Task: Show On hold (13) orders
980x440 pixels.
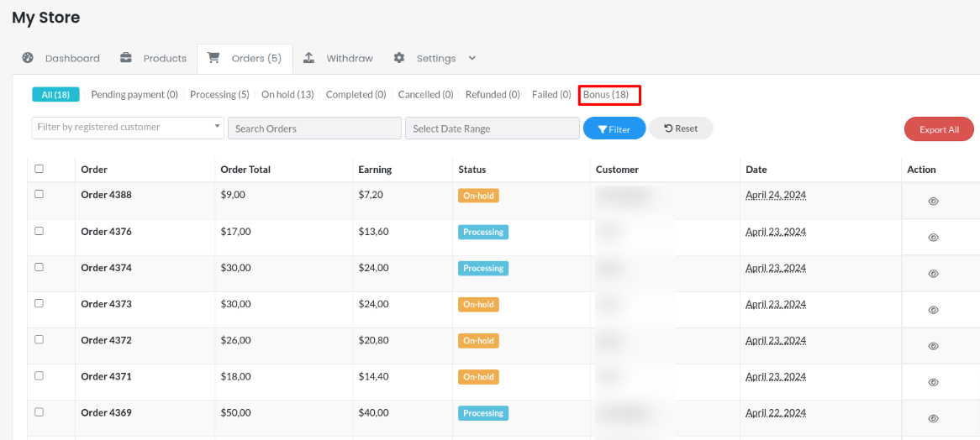Action: coord(287,95)
